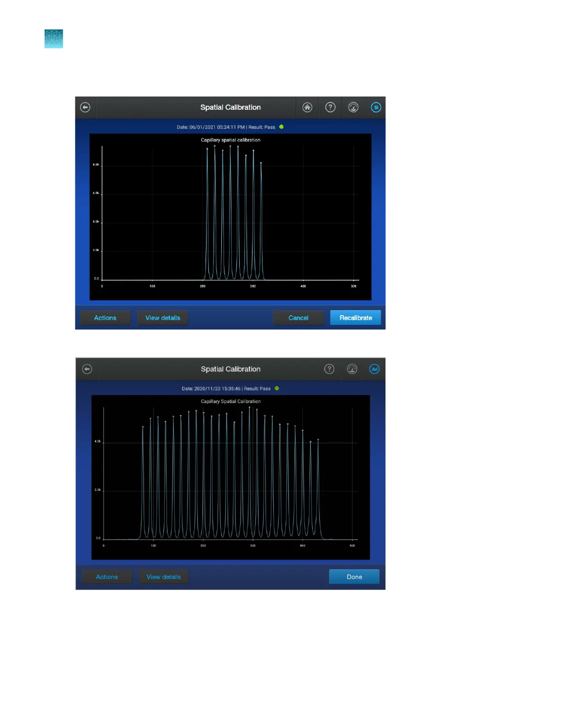Open home icon in top screen header

(307, 107)
